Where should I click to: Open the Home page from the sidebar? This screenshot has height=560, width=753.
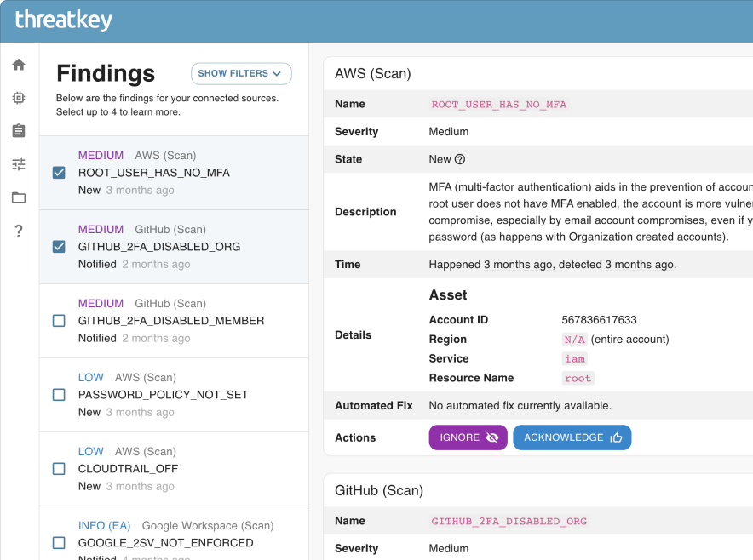18,64
